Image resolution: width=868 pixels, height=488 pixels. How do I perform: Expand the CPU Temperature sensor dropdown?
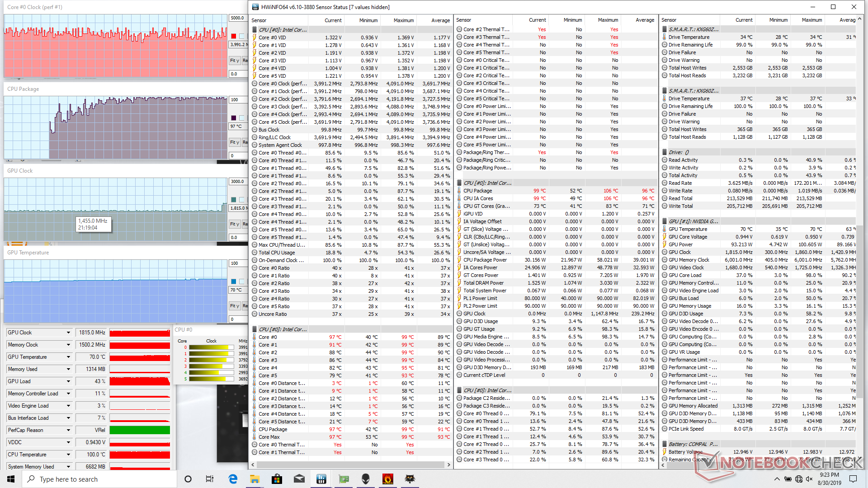[69, 455]
